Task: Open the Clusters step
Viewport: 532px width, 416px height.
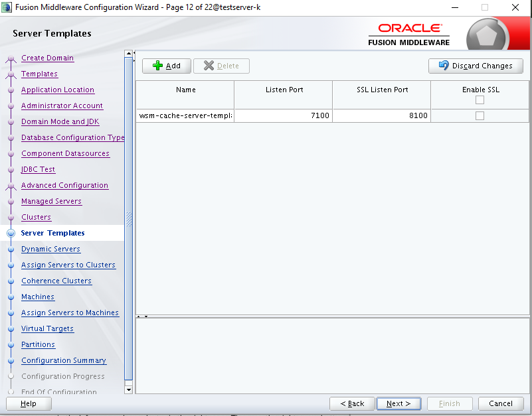Action: pos(36,218)
